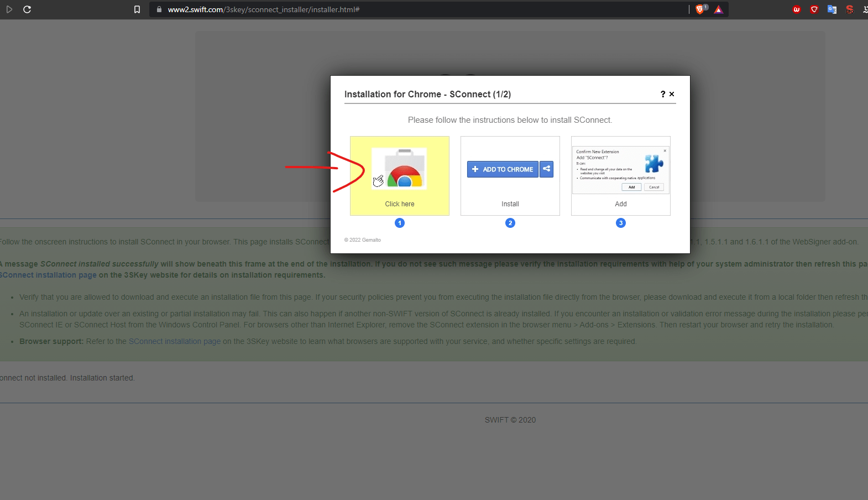This screenshot has width=868, height=500.
Task: Open the red S extension icon
Action: [850, 9]
